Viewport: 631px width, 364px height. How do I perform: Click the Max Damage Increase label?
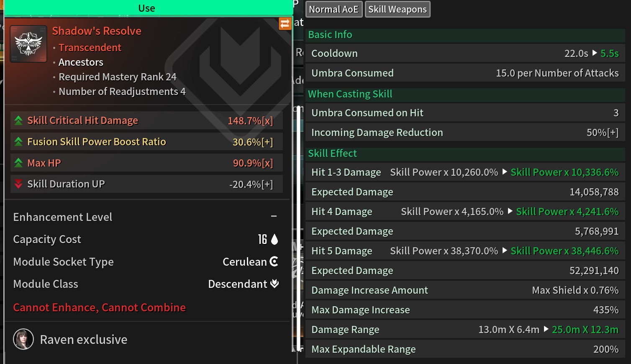tap(361, 310)
